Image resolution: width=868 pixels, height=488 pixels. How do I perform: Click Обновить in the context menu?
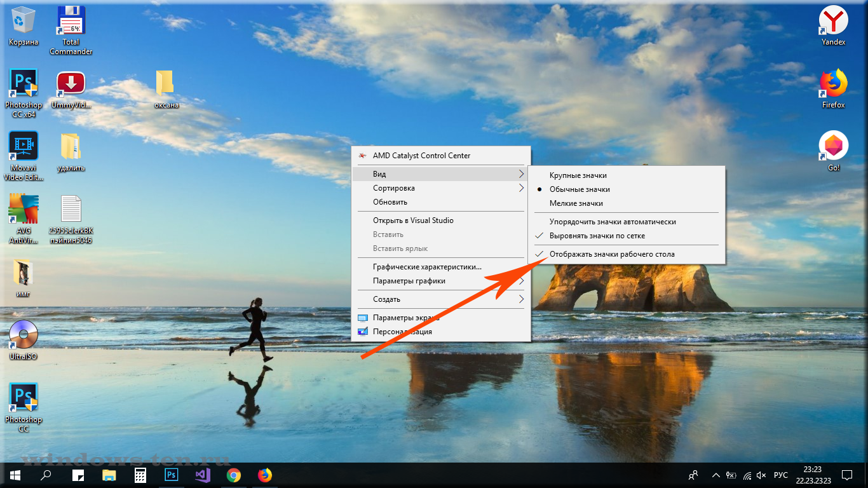pyautogui.click(x=441, y=202)
